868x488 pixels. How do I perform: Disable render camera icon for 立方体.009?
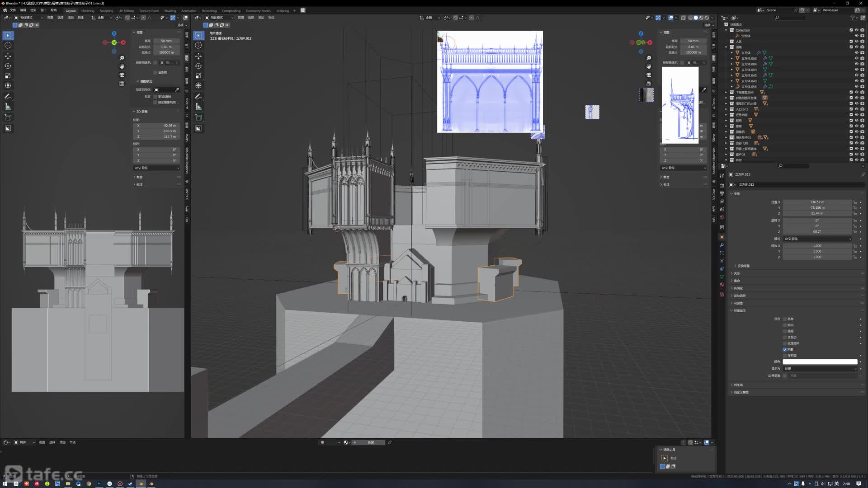(862, 70)
